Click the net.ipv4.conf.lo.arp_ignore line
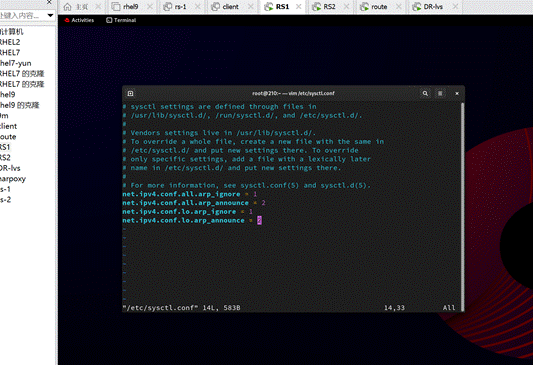Screen dimensions: 533x365 click(188, 212)
